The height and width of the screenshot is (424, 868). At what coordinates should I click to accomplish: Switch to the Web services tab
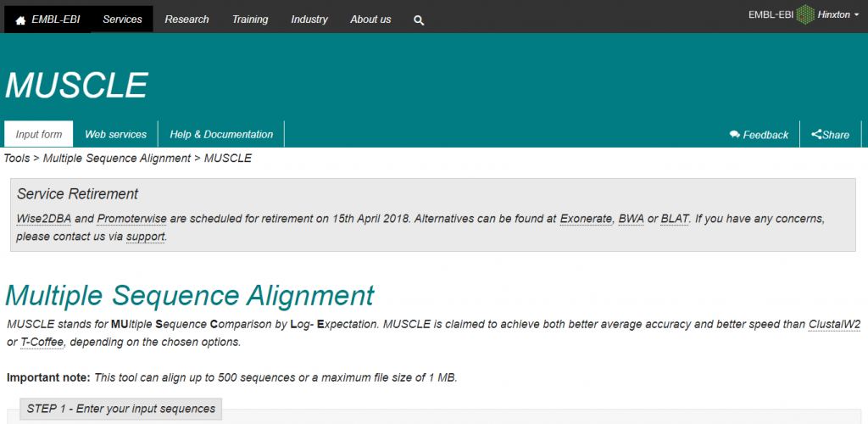tap(115, 135)
